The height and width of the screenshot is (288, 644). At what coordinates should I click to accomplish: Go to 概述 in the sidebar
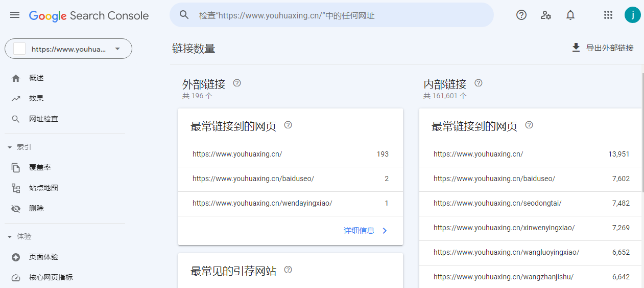pyautogui.click(x=36, y=78)
